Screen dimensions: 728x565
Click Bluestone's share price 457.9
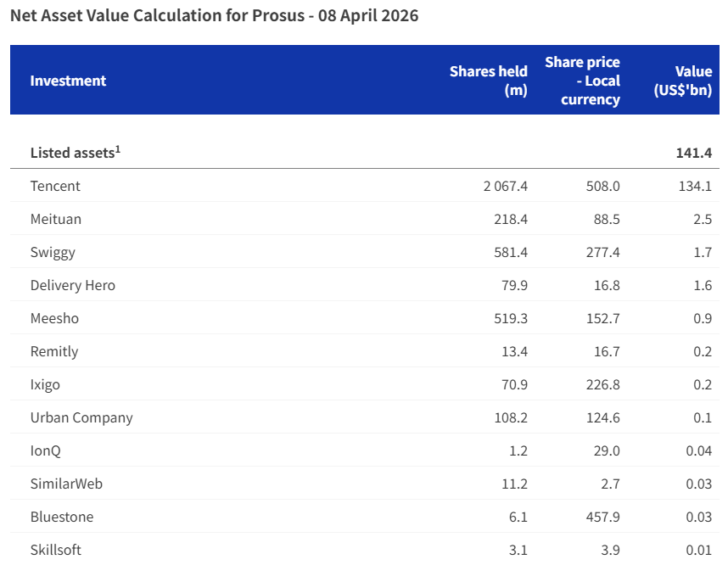[603, 517]
